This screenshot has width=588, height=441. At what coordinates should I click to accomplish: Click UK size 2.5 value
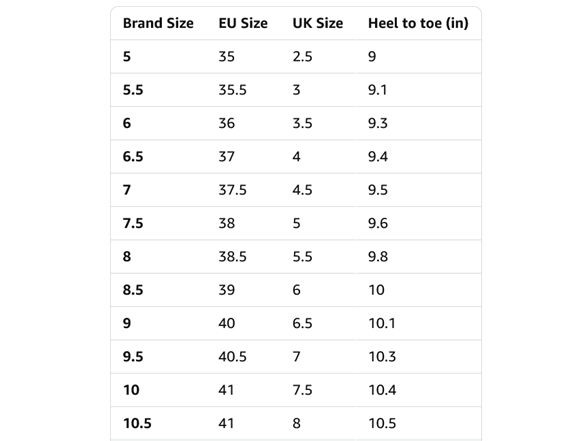click(x=302, y=57)
